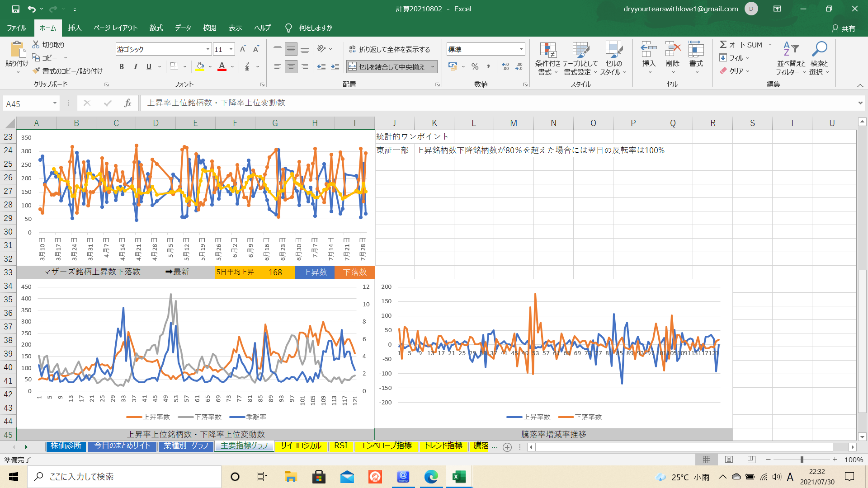This screenshot has width=868, height=488.
Task: Click the Find and Select magnifier icon
Action: click(819, 49)
